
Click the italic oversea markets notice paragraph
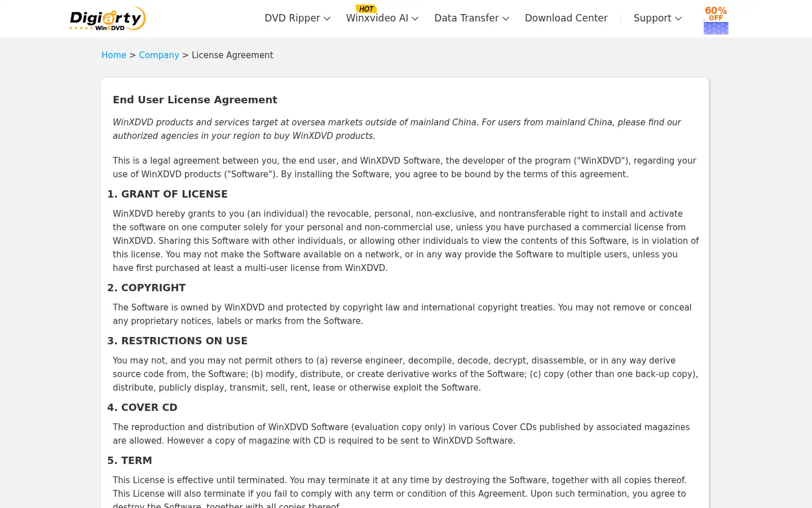pos(397,129)
